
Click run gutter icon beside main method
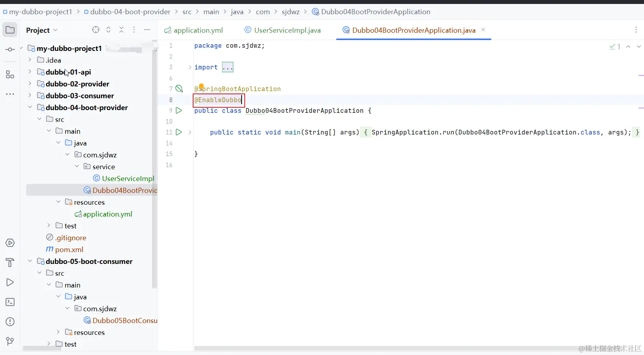(179, 132)
